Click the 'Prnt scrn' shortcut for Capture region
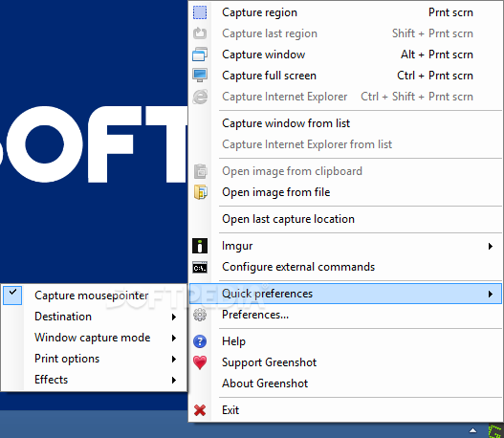The height and width of the screenshot is (438, 504). 450,12
